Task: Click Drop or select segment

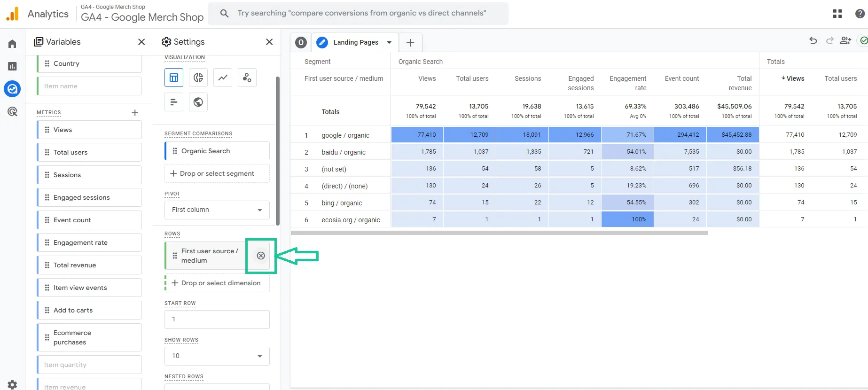Action: (217, 173)
